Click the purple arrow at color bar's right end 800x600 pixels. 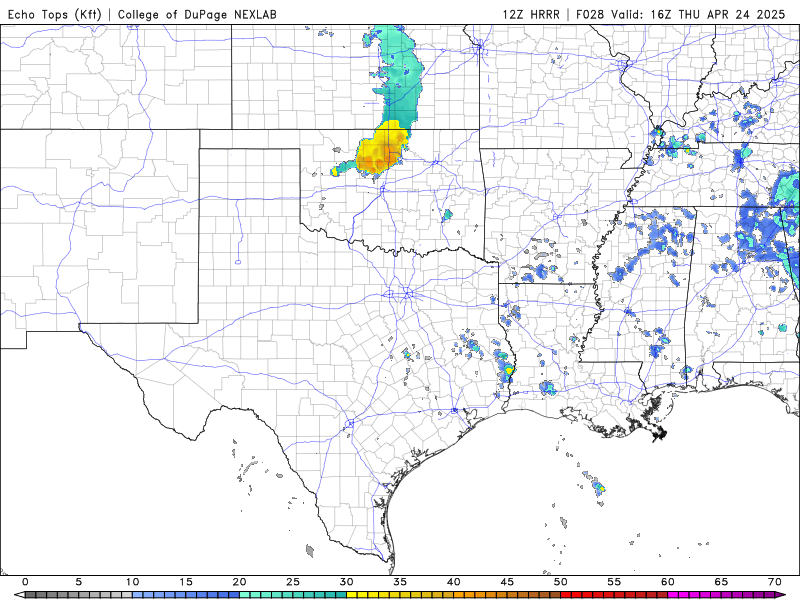click(782, 595)
